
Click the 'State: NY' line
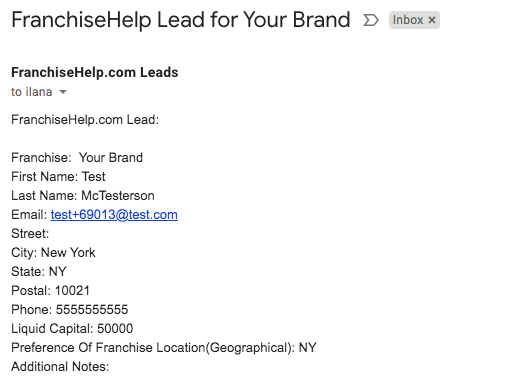(x=39, y=272)
